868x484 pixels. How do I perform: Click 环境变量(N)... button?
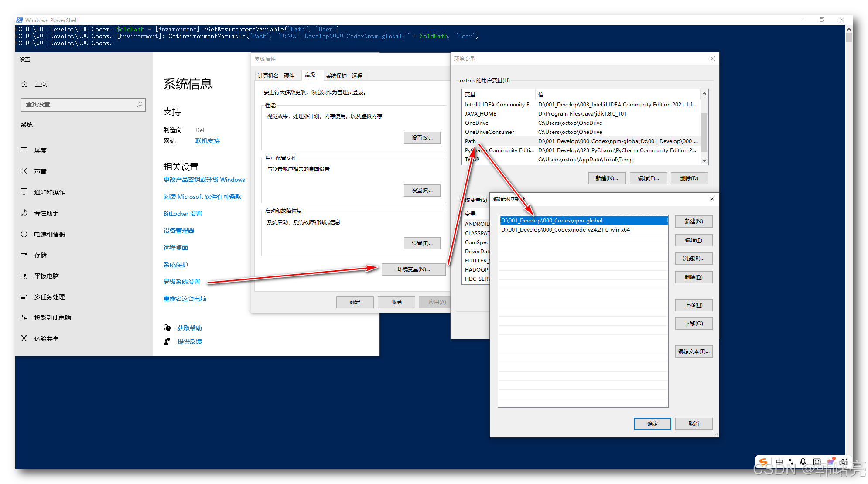coord(413,269)
